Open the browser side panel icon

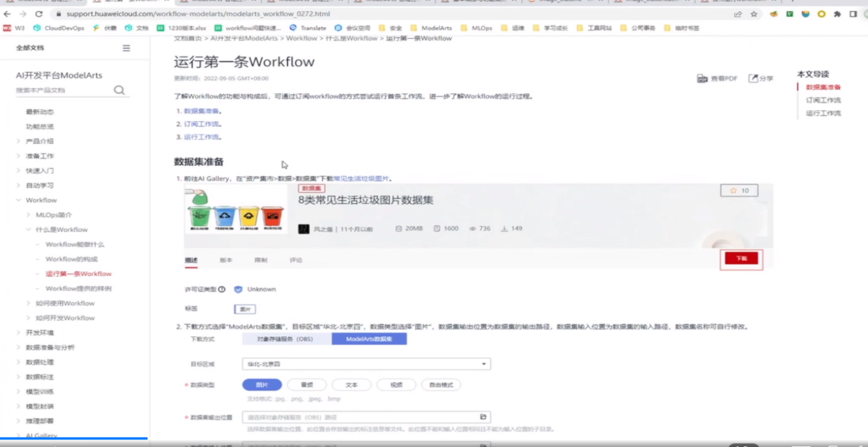[x=853, y=14]
